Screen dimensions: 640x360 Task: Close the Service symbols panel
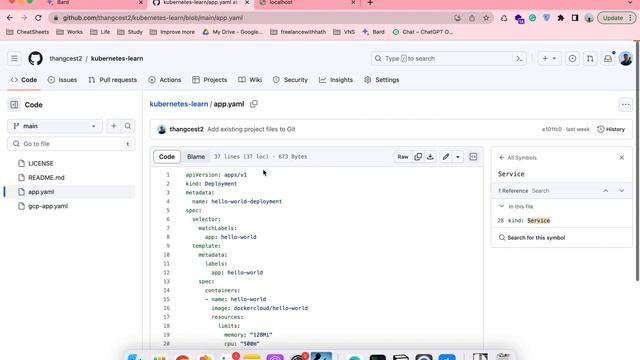pos(622,158)
